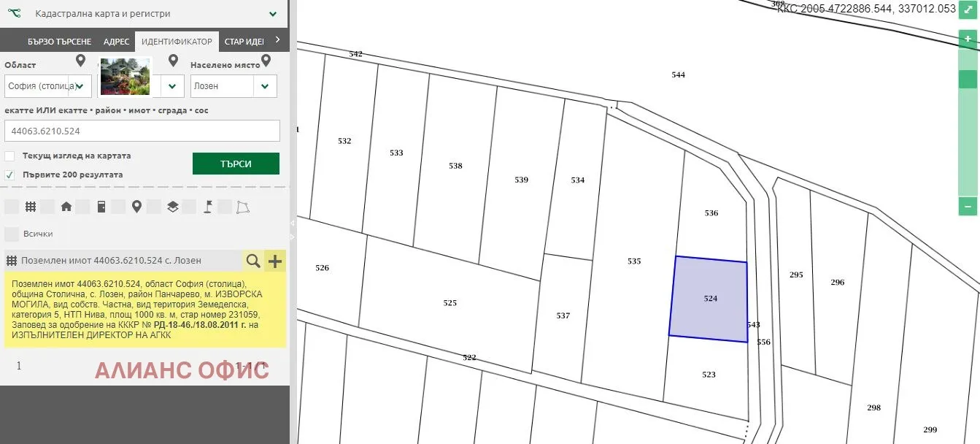
Task: Click the identifier input containing 44063.6210.524
Action: click(142, 131)
